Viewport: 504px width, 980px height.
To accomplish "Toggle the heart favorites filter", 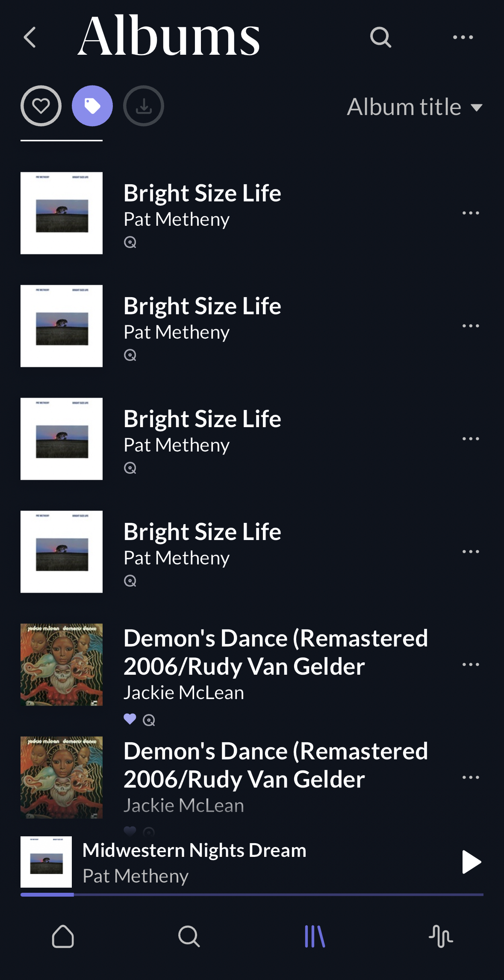I will coord(41,106).
